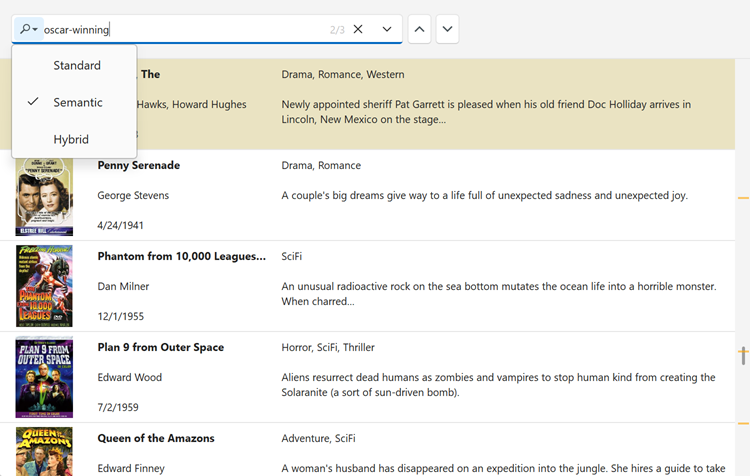The image size is (750, 476).
Task: Select the Plan 9 from Outer Space title
Action: pos(161,347)
